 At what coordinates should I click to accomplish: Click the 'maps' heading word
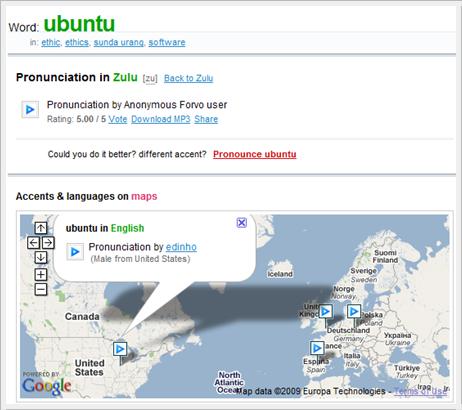(144, 196)
